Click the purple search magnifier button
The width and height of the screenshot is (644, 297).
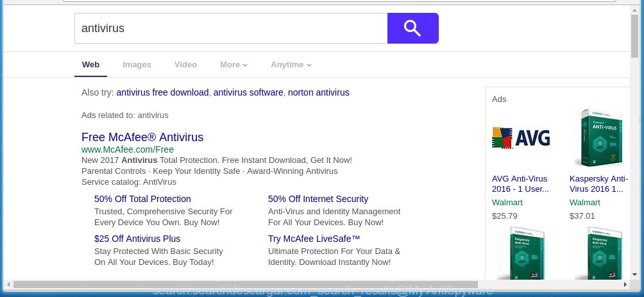[x=413, y=28]
